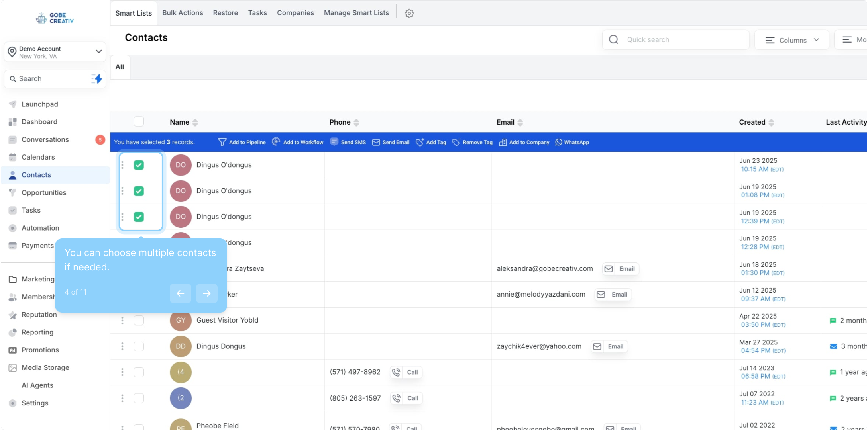Switch to the Bulk Actions tab
The width and height of the screenshot is (868, 430).
coord(183,13)
